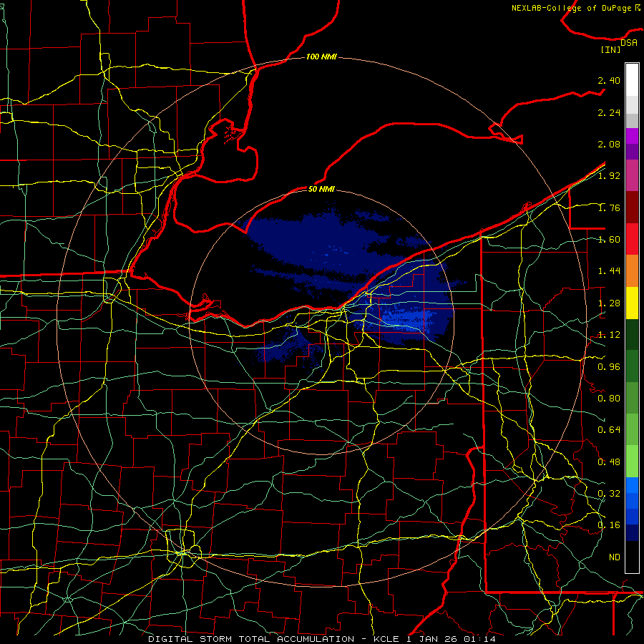Click the 2.24 legend value
This screenshot has height=644, width=644.
609,112
